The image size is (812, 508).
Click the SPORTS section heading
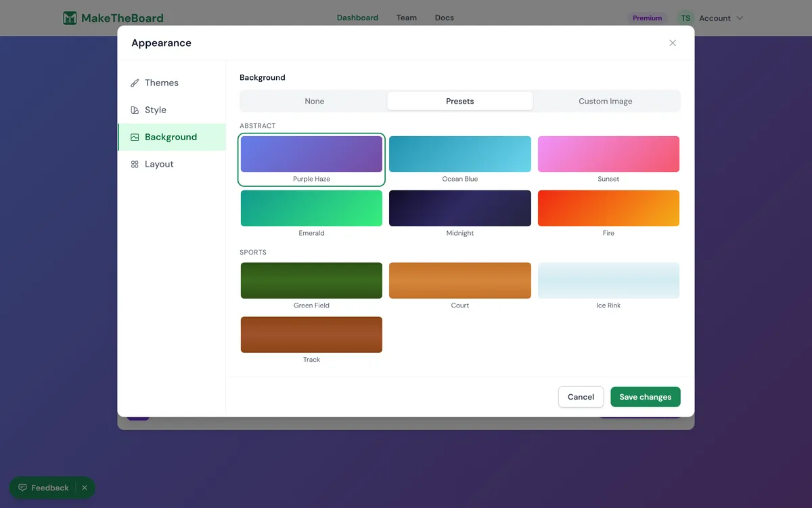(x=253, y=253)
